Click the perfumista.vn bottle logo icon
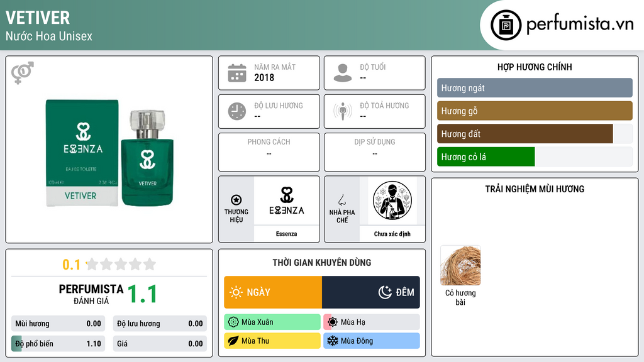Screen dimensions: 644x362 tap(506, 25)
